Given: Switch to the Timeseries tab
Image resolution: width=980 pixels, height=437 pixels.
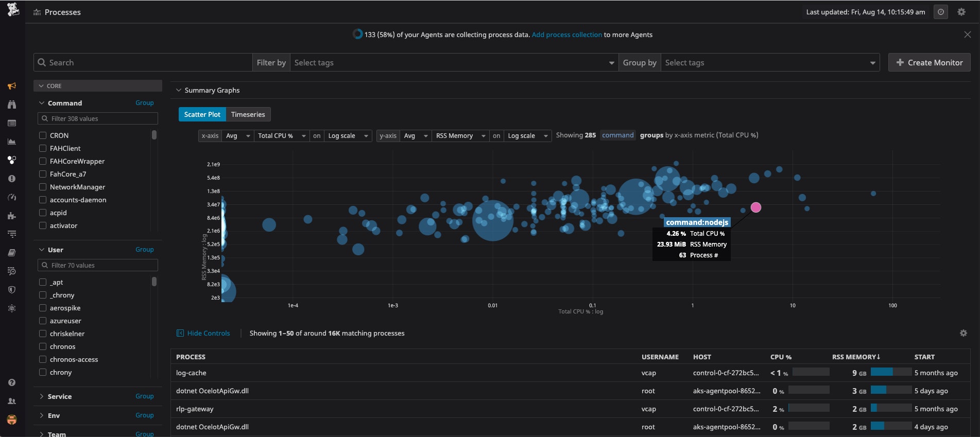Looking at the screenshot, I should pos(248,114).
